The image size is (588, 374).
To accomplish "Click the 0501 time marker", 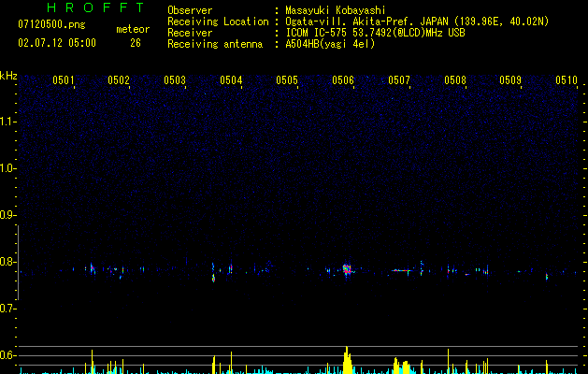I will coord(63,80).
